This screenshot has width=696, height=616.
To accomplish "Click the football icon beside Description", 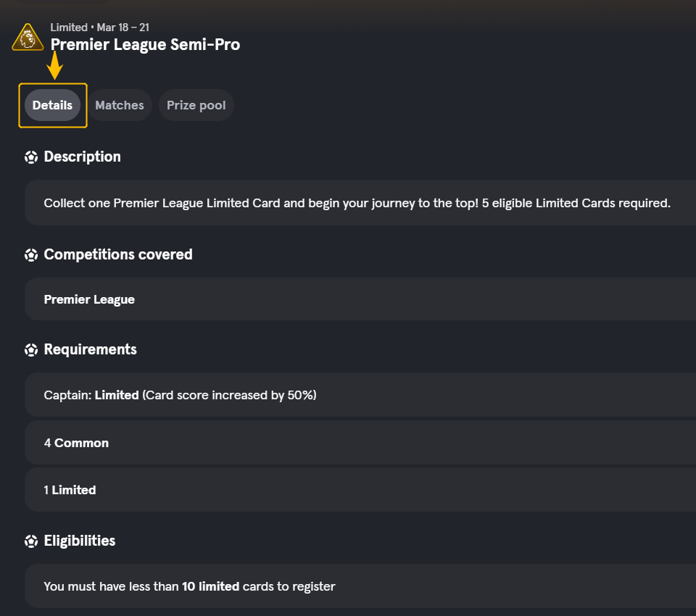I will [31, 157].
